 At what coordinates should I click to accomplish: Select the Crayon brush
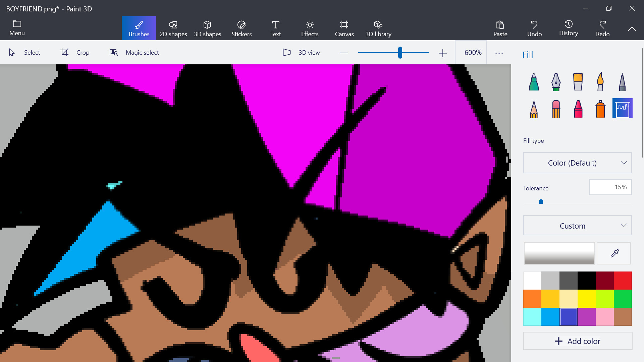coord(578,109)
